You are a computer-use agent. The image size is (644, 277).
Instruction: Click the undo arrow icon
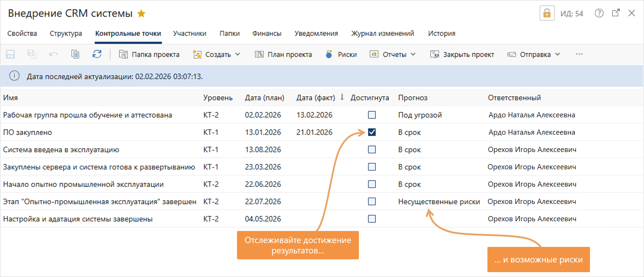click(x=53, y=54)
